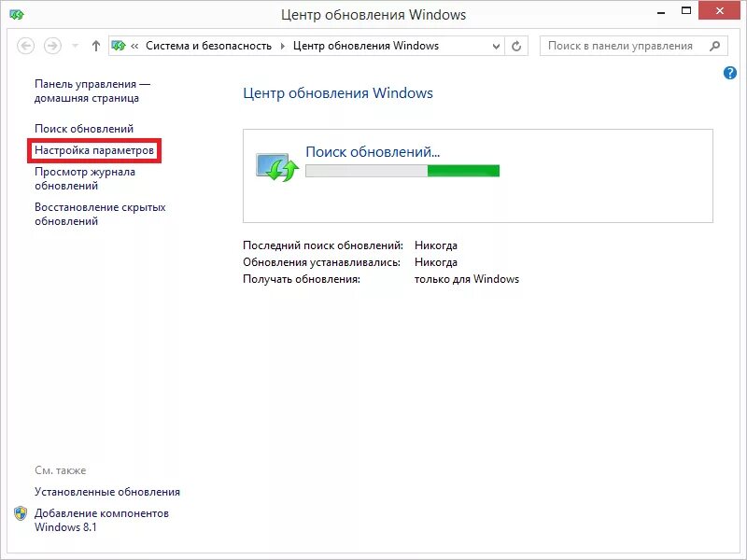The height and width of the screenshot is (560, 747).
Task: Click the Back navigation arrow
Action: (26, 46)
